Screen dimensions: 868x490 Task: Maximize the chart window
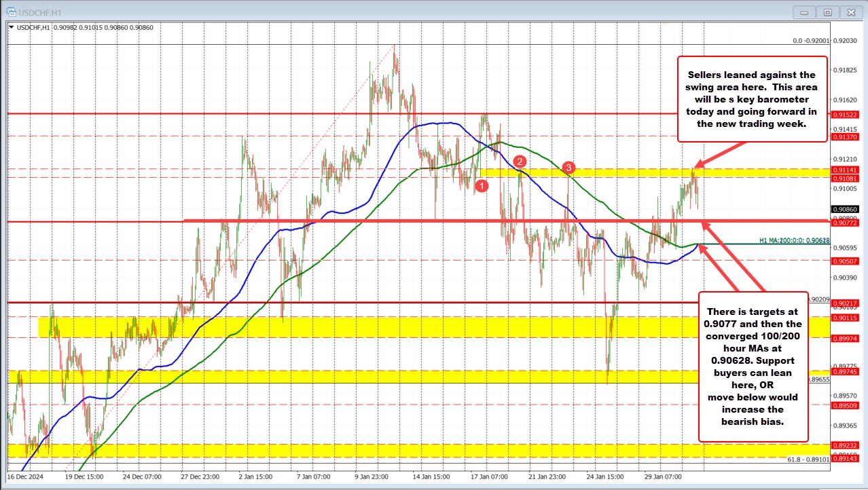[827, 12]
